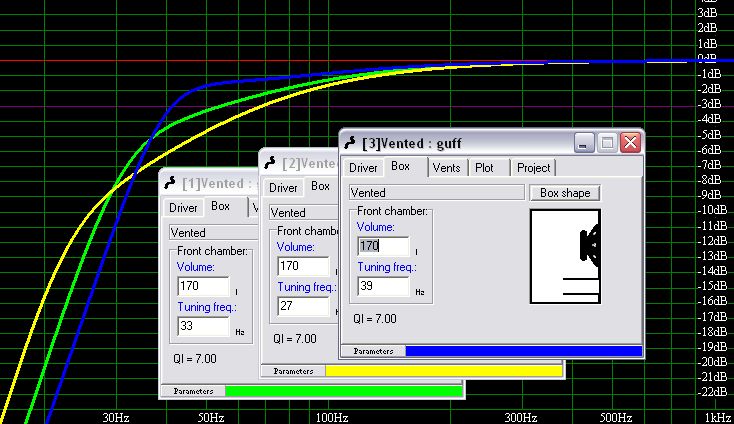Screen dimensions: 734x424
Task: Click the 300Hz label on frequency axis
Action: point(521,417)
